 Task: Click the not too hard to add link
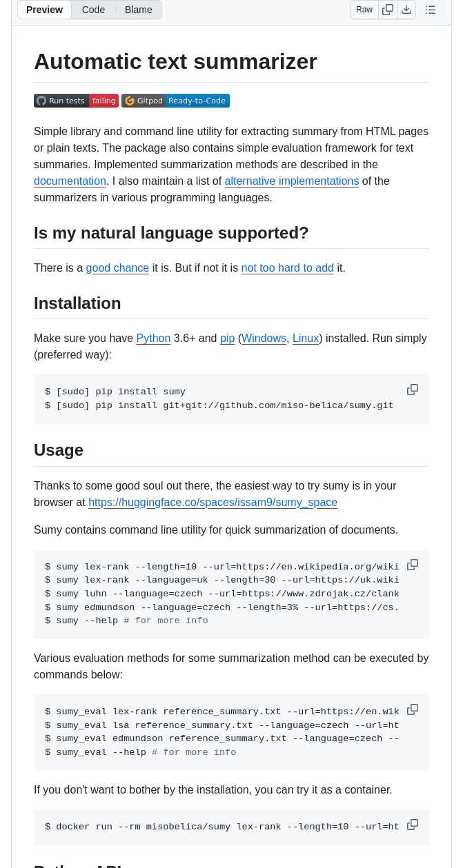(x=287, y=268)
